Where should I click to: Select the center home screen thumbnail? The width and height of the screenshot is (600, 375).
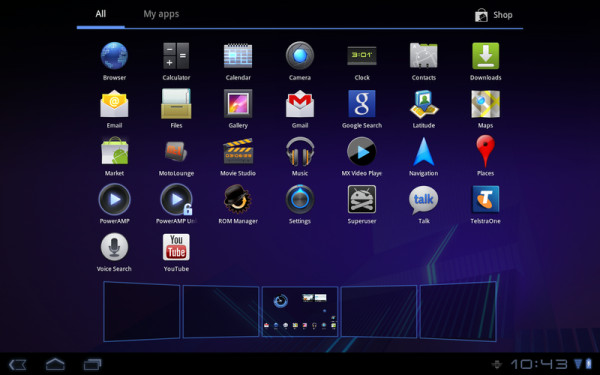(300, 311)
